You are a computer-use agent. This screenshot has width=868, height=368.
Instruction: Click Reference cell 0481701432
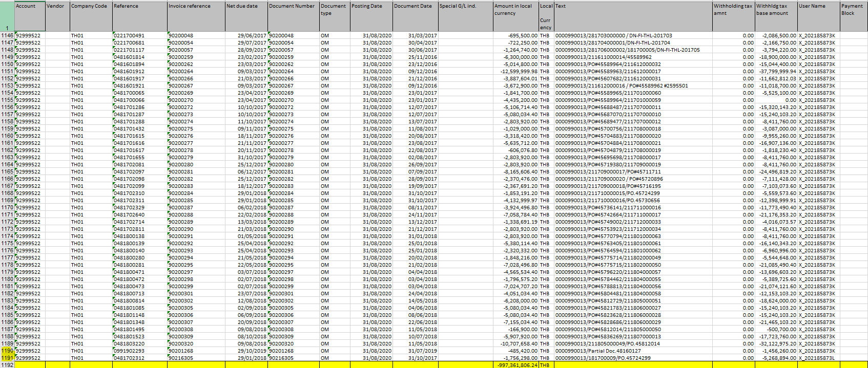pyautogui.click(x=140, y=129)
